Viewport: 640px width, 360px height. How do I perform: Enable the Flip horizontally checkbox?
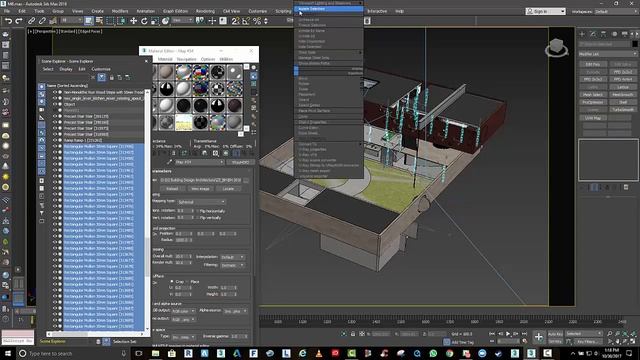198,211
